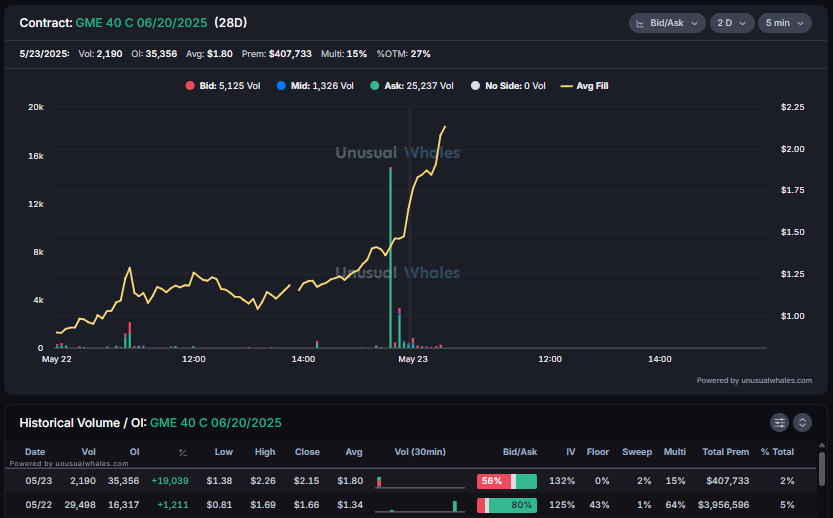The width and height of the screenshot is (833, 518).
Task: Click the green Ask legend dot
Action: 375,86
